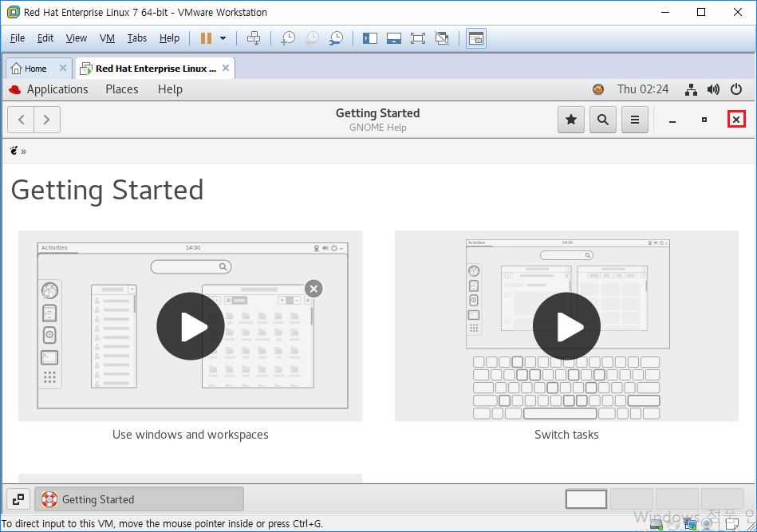Click the show desktop taskbar button
This screenshot has height=532, width=757.
(x=18, y=499)
